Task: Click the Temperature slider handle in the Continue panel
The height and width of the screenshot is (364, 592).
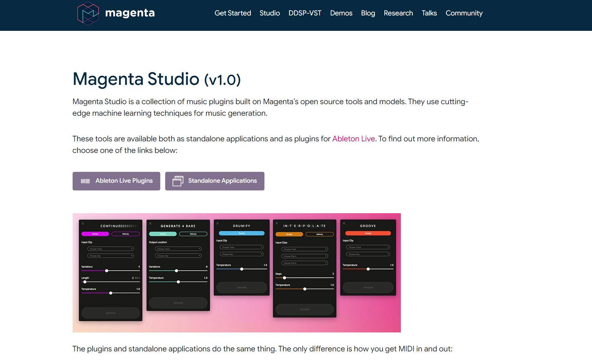Action: 111,293
